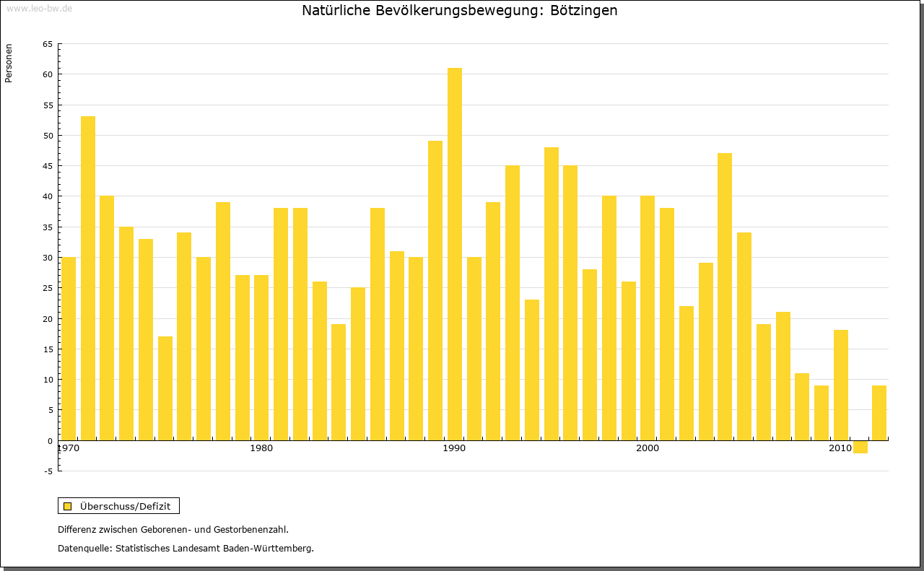Click the Differenz zwischen Geborenen footnote text

pos(173,529)
